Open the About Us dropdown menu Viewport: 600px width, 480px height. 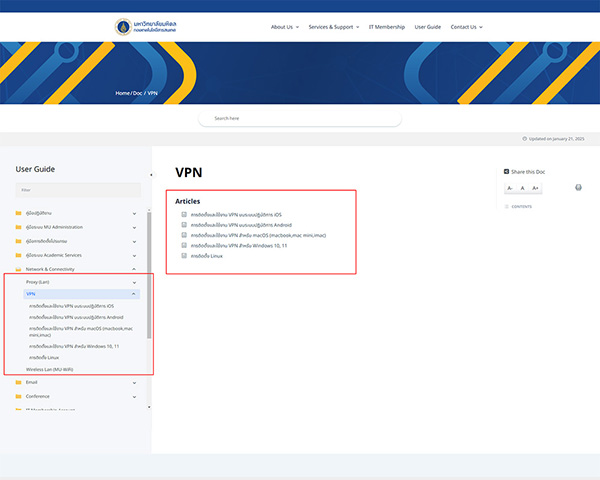pos(284,27)
